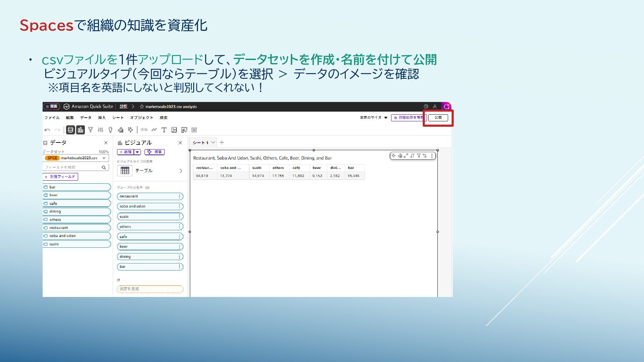Click the sort arrows icon on visual
The width and height of the screenshot is (644, 362).
412,156
